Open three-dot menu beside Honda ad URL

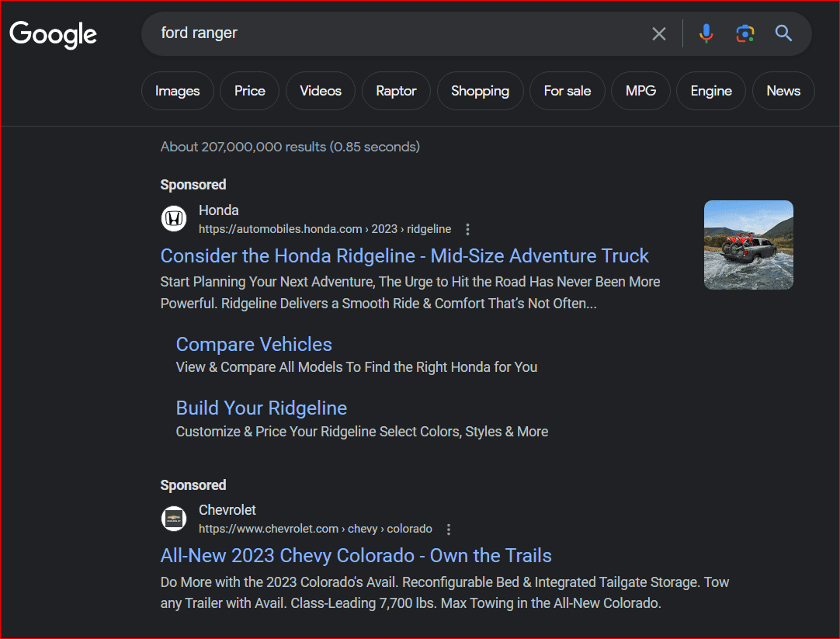pyautogui.click(x=467, y=229)
